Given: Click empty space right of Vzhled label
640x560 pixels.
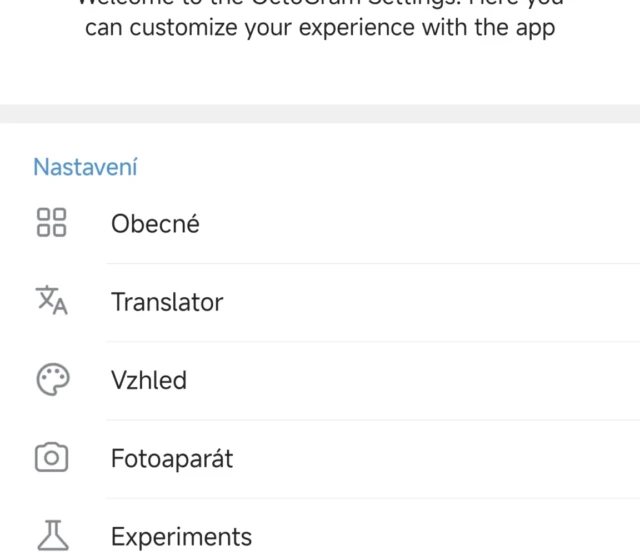Looking at the screenshot, I should (450, 380).
